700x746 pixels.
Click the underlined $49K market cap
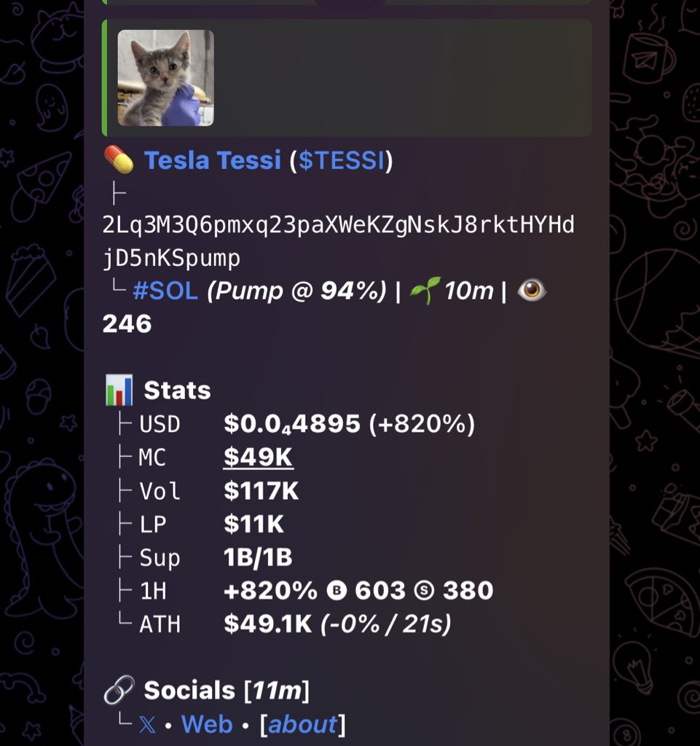pyautogui.click(x=258, y=458)
